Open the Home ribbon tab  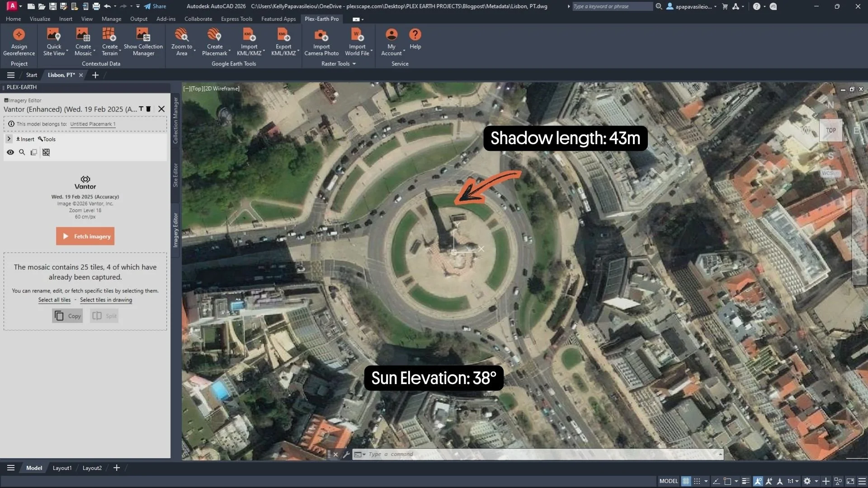[x=13, y=19]
